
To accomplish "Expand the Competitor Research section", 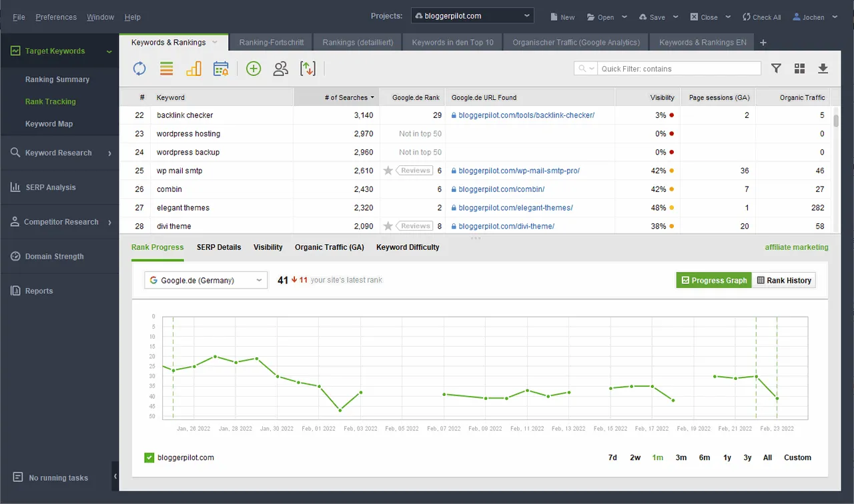I will click(x=109, y=223).
